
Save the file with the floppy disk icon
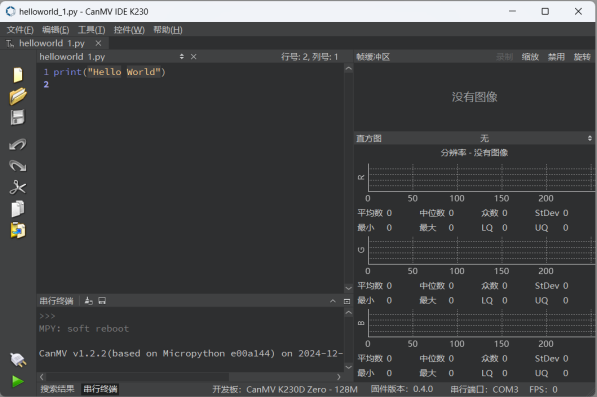coord(18,118)
